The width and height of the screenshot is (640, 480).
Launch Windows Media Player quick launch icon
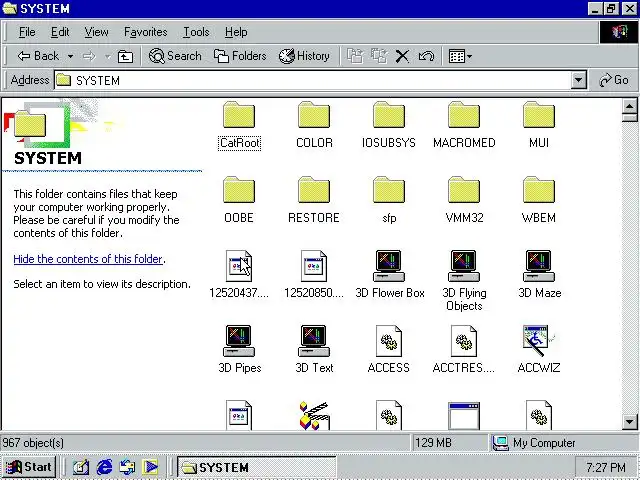pyautogui.click(x=150, y=467)
